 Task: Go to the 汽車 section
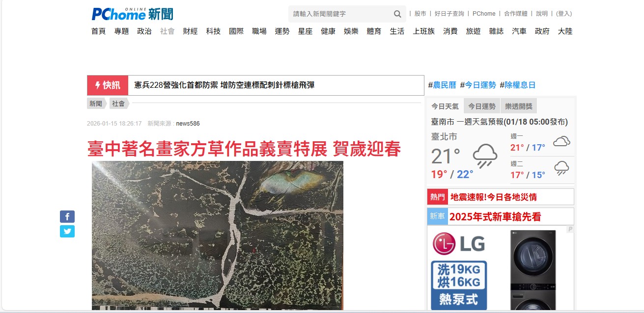(519, 31)
